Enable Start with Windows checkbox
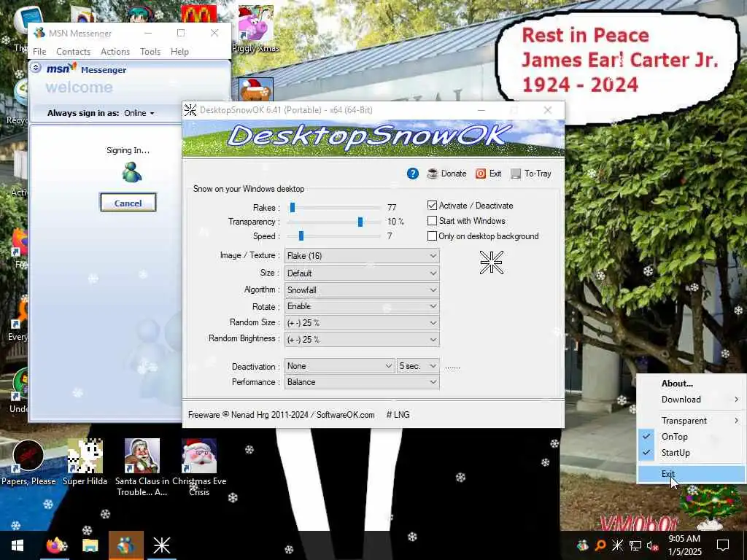This screenshot has width=747, height=560. coord(432,220)
